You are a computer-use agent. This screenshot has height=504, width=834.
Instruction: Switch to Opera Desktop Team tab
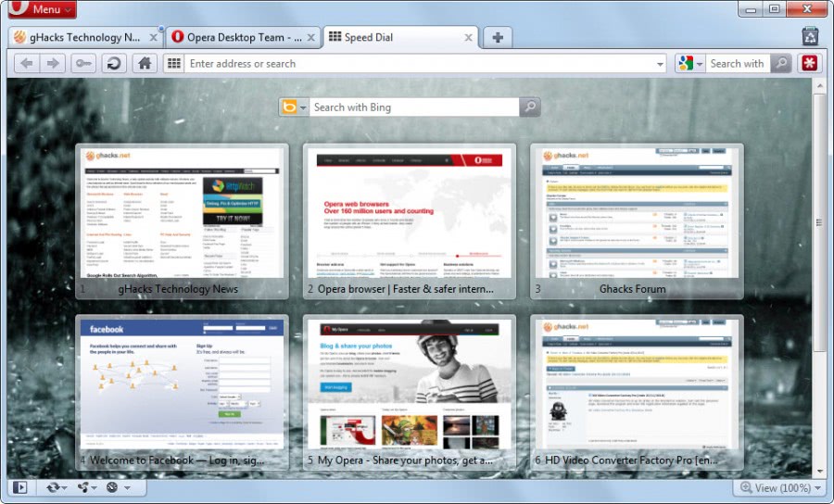click(236, 37)
